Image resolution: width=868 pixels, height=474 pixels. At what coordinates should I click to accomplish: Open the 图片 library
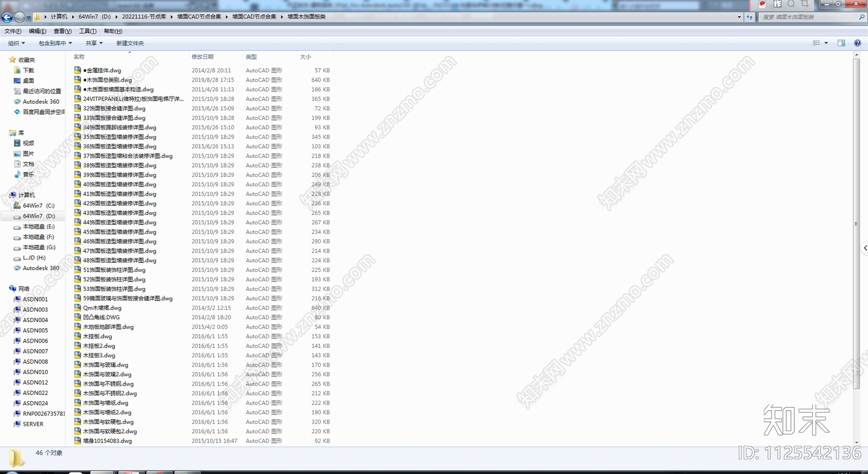click(28, 154)
